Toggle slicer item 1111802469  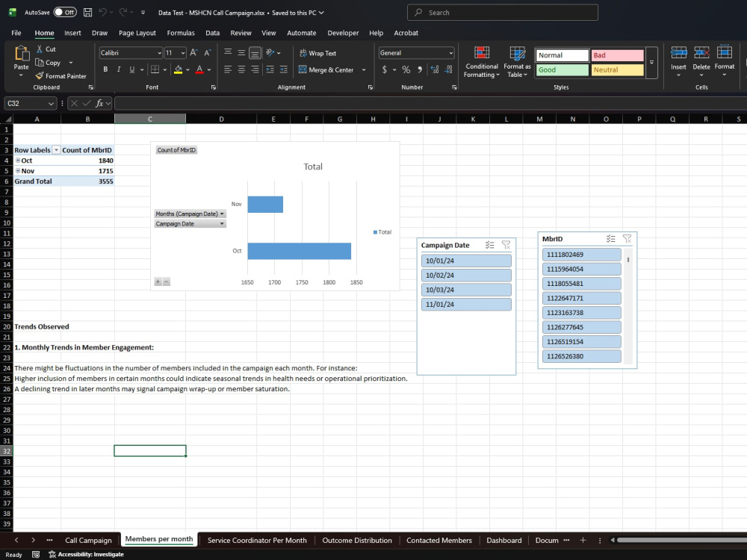pos(581,255)
